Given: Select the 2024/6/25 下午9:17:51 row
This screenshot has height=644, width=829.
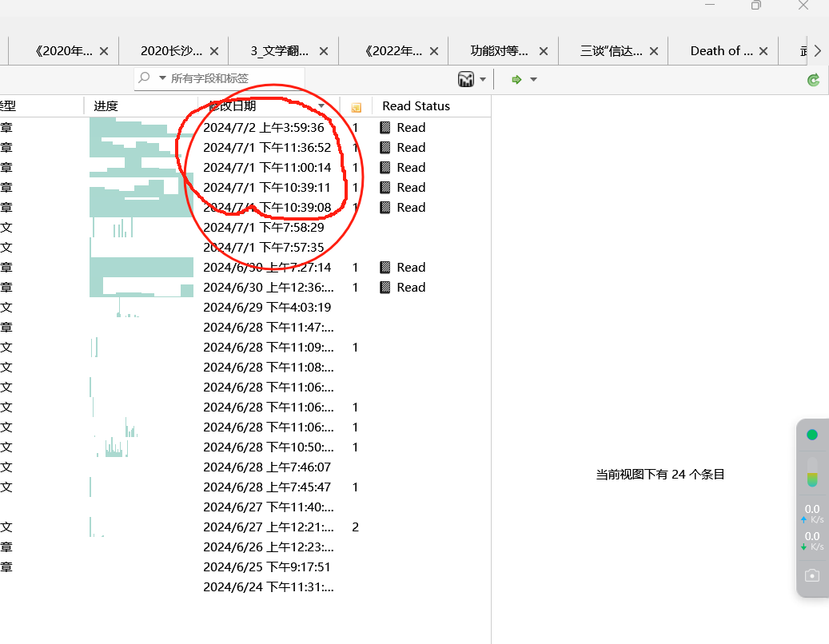Looking at the screenshot, I should [x=245, y=566].
